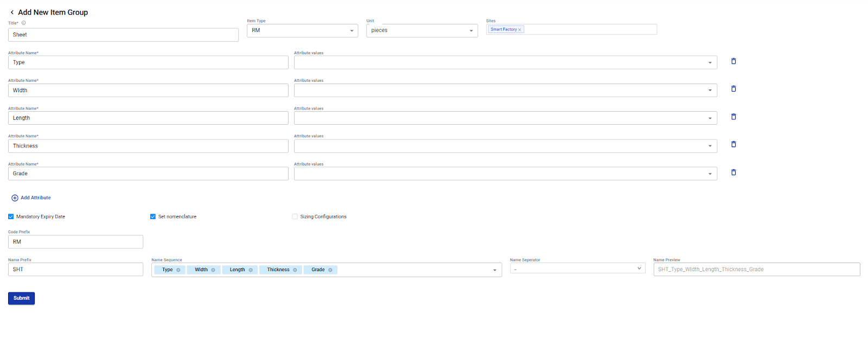Delete the Type attribute row
868x339 pixels.
(733, 61)
